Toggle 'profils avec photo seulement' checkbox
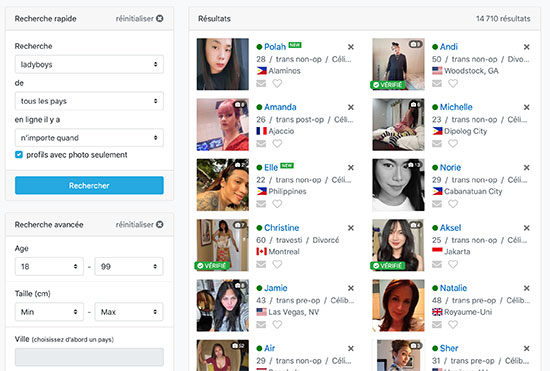 19,155
